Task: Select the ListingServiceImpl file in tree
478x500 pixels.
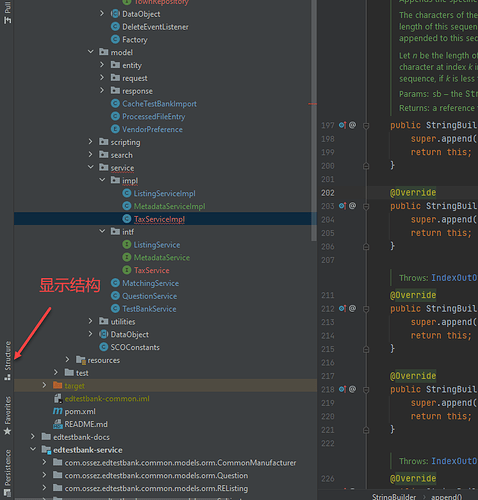Action: pos(165,193)
